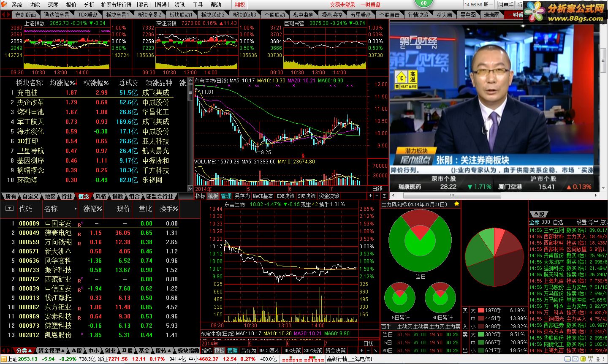Click 高级行情_上海电信1 in the status bar
Image resolution: width=608 pixels, height=364 pixels.
pyautogui.click(x=349, y=359)
